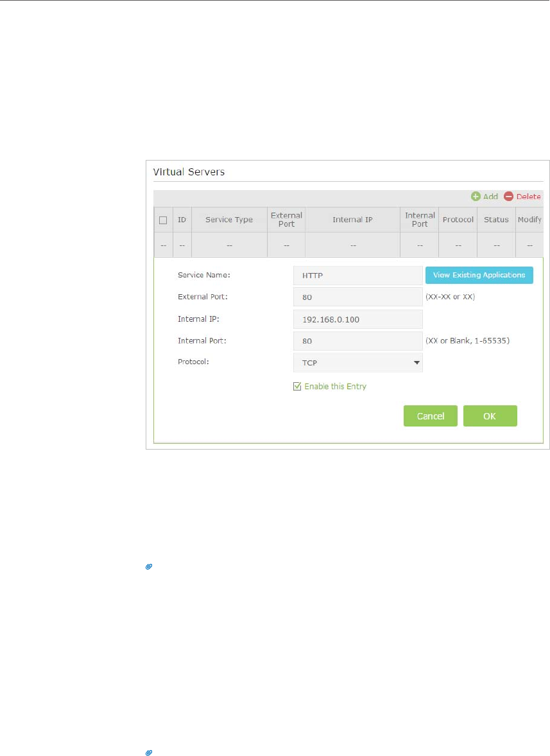The image size is (550, 756).
Task: Toggle the Enable this Entry checkbox
Action: 297,386
